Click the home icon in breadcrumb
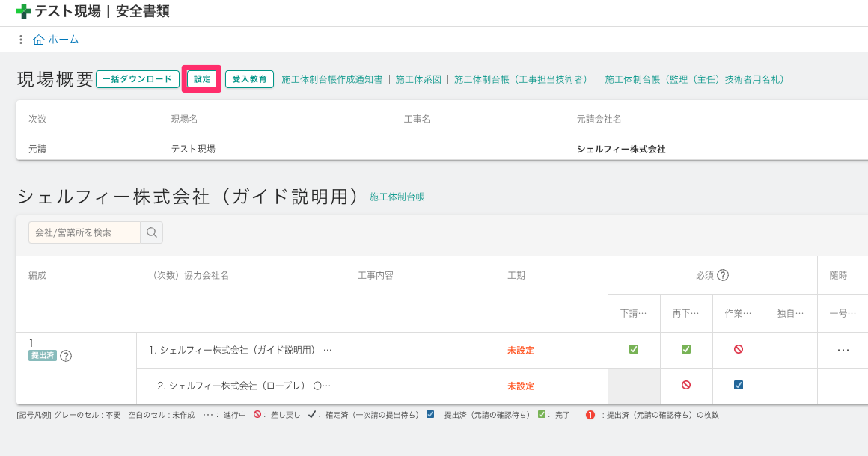 point(39,40)
